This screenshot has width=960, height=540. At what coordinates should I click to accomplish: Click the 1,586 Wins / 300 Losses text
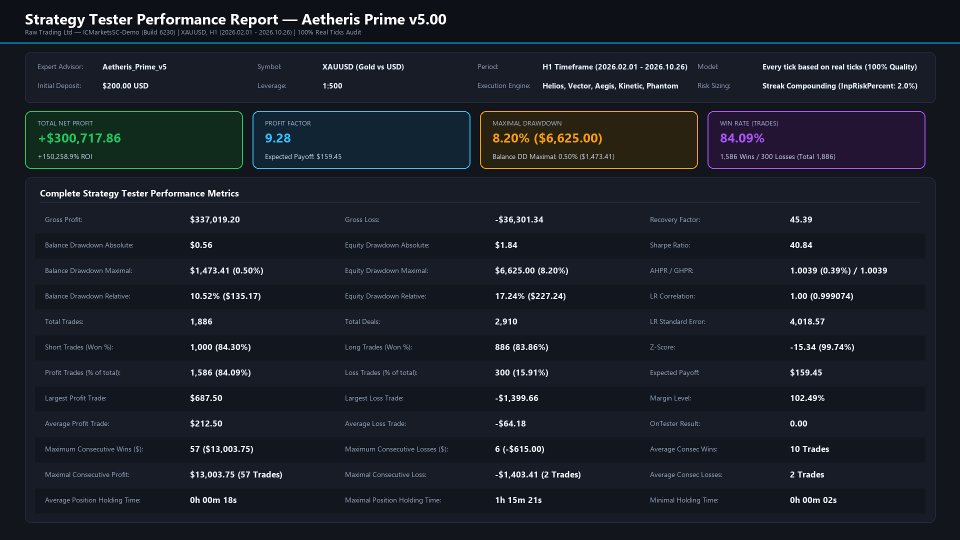tap(778, 157)
